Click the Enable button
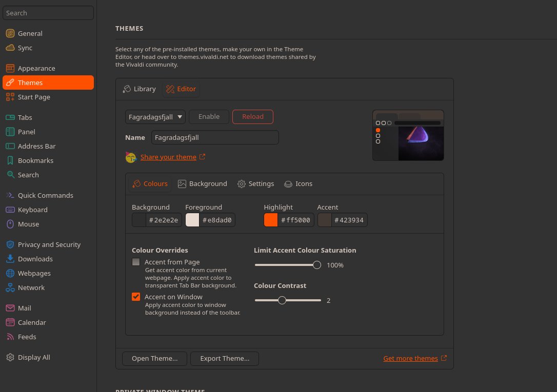557x392 pixels. point(209,117)
